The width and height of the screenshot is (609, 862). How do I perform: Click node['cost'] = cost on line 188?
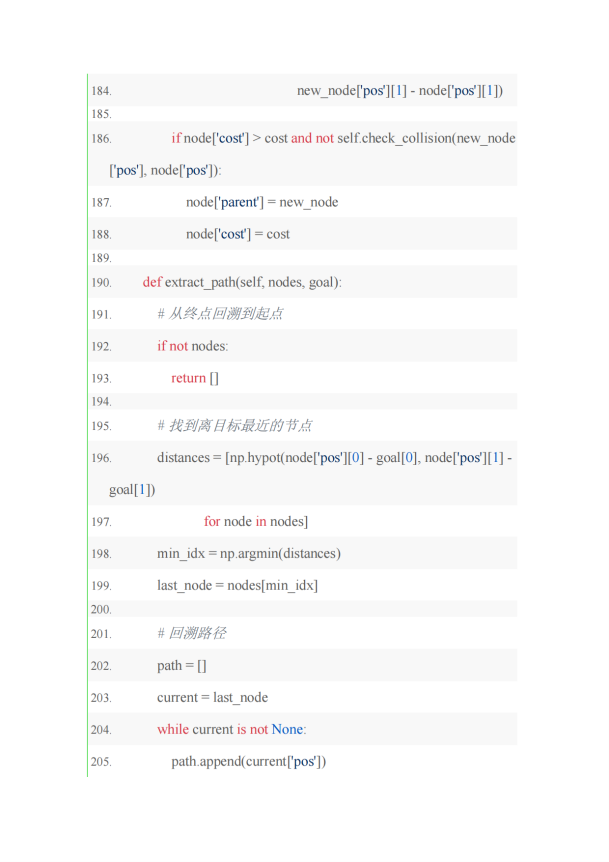point(237,234)
